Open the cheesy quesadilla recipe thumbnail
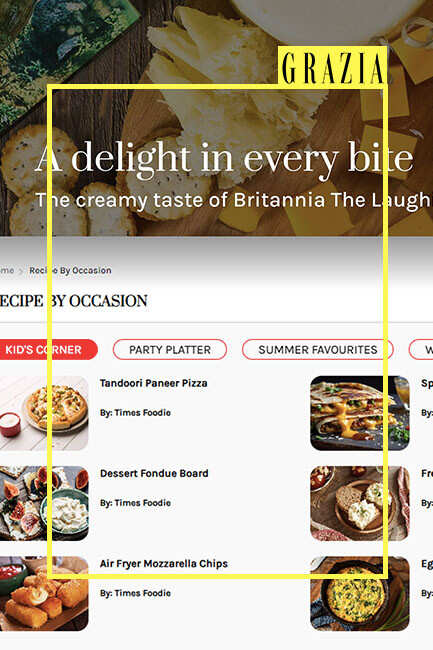This screenshot has height=650, width=433. point(360,413)
